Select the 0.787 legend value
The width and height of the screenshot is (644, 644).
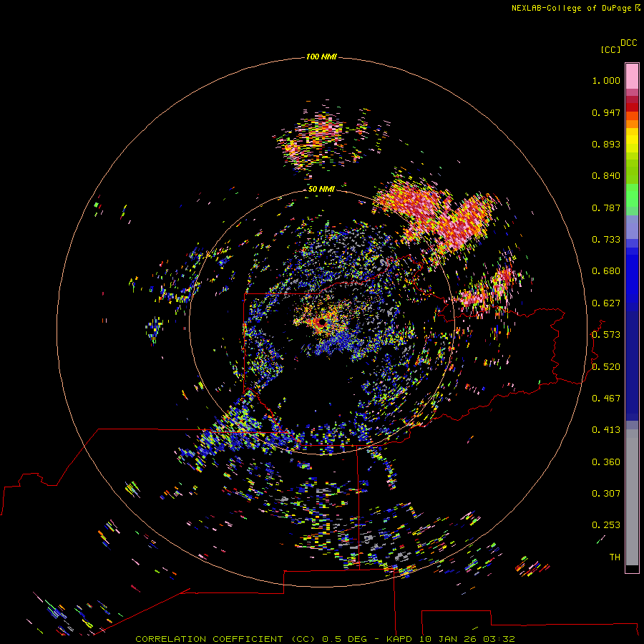click(606, 208)
